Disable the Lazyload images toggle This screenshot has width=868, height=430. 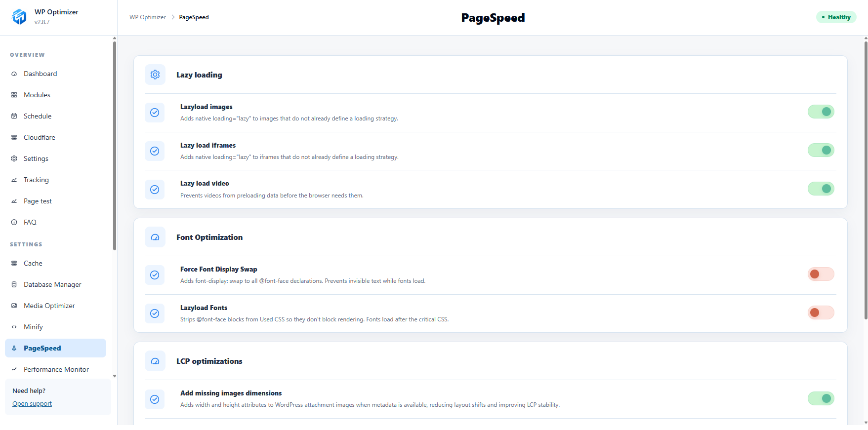click(x=821, y=112)
